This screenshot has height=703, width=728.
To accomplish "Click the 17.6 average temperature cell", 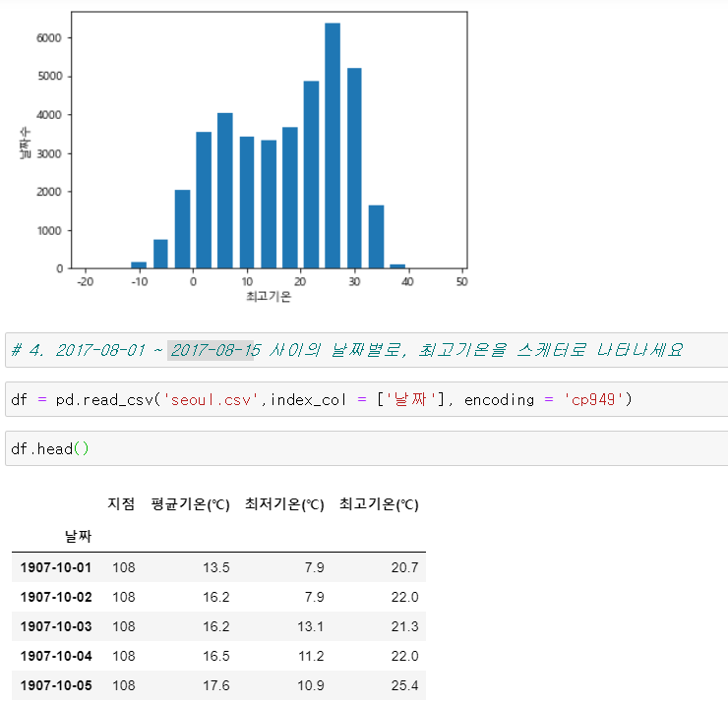I will (x=215, y=685).
